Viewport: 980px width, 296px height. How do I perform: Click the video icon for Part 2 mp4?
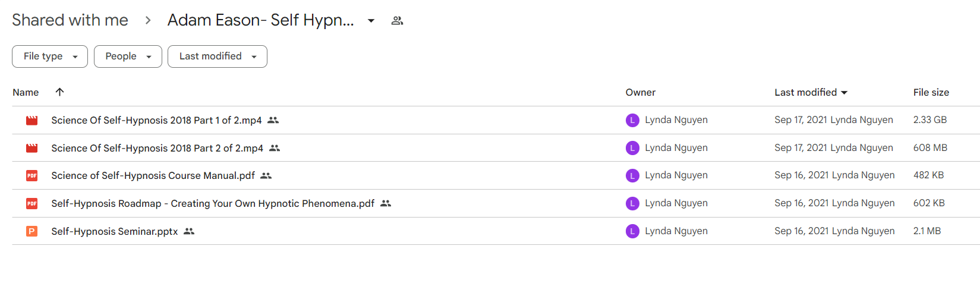(x=32, y=148)
